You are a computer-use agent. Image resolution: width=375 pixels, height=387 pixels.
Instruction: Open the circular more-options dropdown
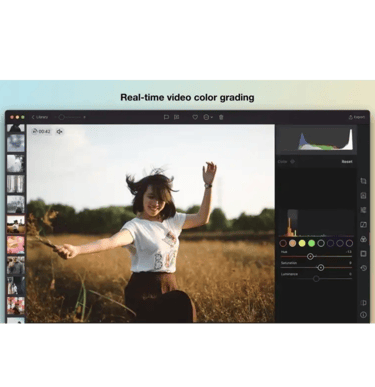tap(208, 117)
